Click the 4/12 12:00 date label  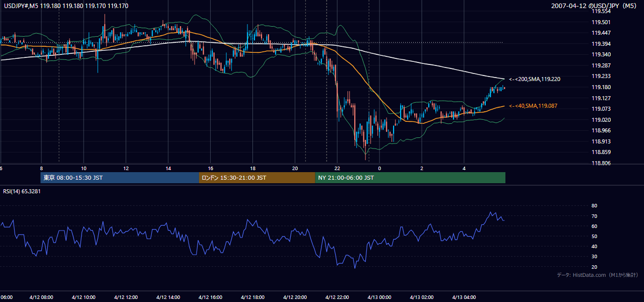(x=126, y=297)
